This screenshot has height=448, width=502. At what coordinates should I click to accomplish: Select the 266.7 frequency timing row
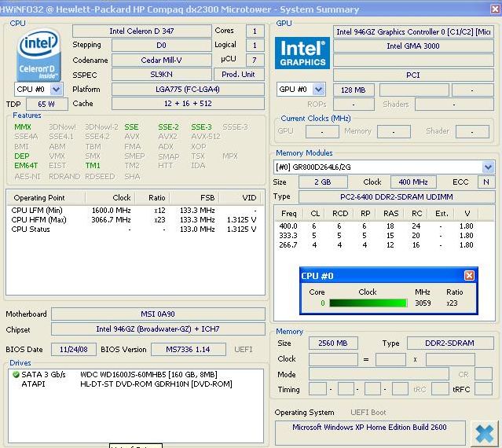[378, 245]
